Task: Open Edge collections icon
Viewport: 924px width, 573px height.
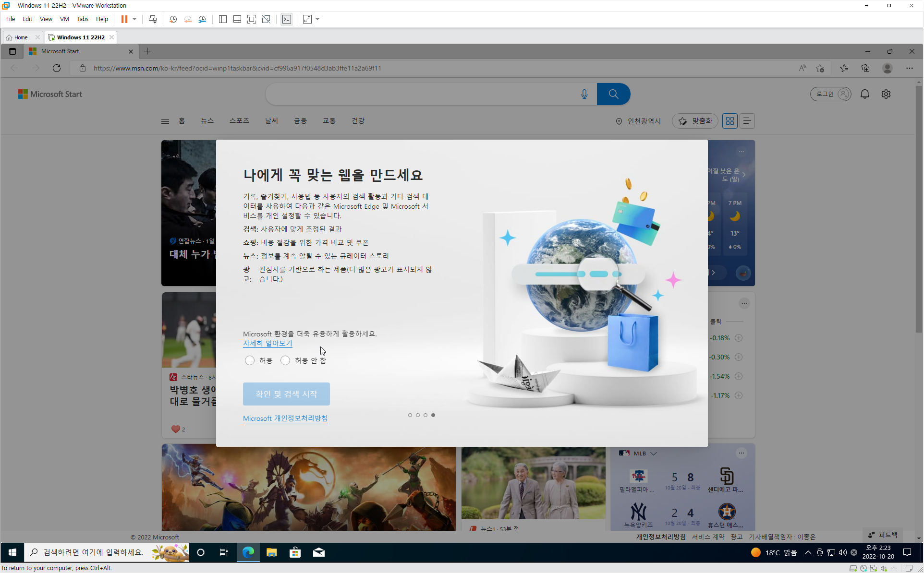Action: point(865,68)
